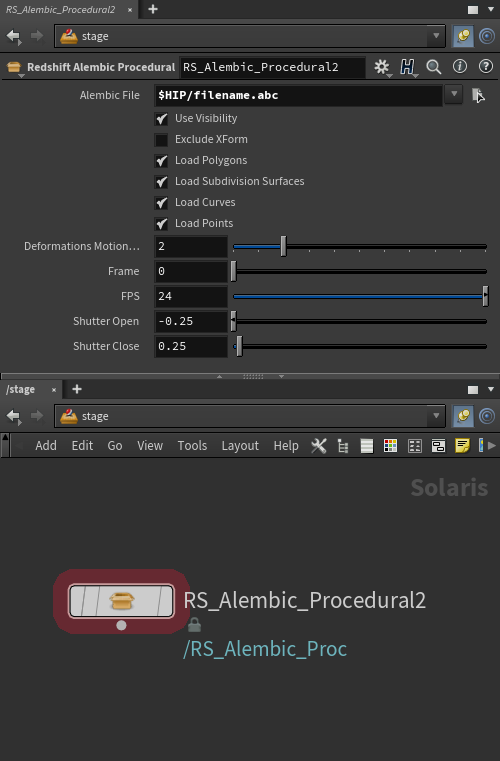500x761 pixels.
Task: Uncheck the Use Visibility checkbox
Action: pos(161,118)
